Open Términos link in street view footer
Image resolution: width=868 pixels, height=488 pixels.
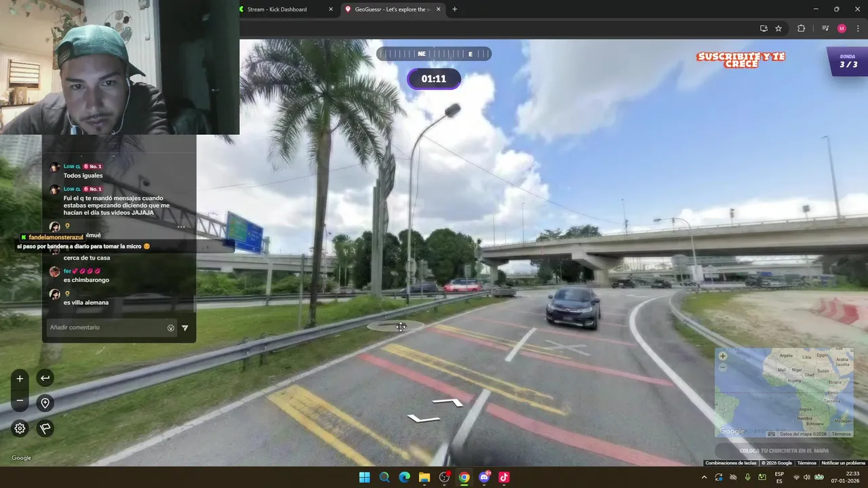coord(806,463)
